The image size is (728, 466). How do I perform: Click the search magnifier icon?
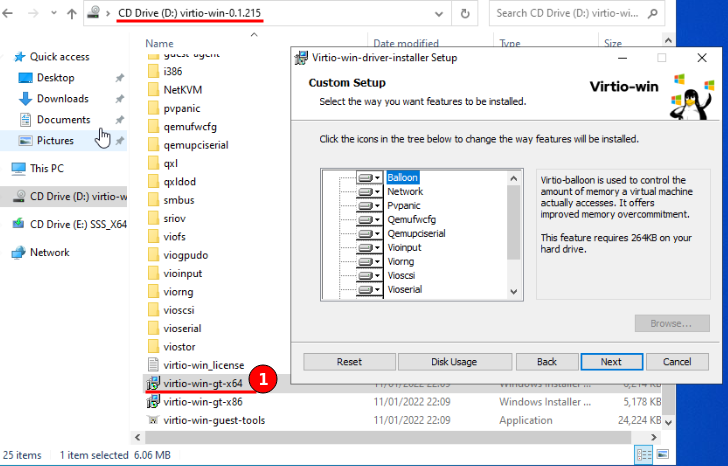tap(653, 13)
